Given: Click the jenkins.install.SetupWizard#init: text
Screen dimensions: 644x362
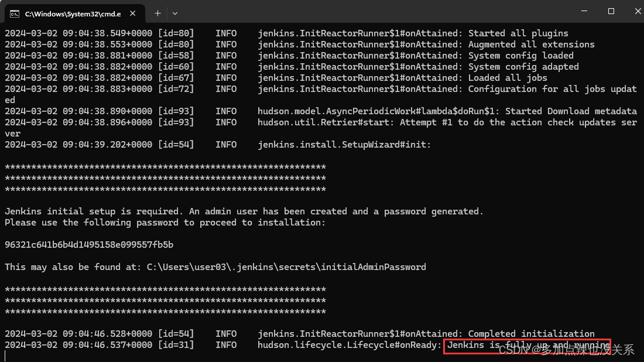Looking at the screenshot, I should (344, 145).
